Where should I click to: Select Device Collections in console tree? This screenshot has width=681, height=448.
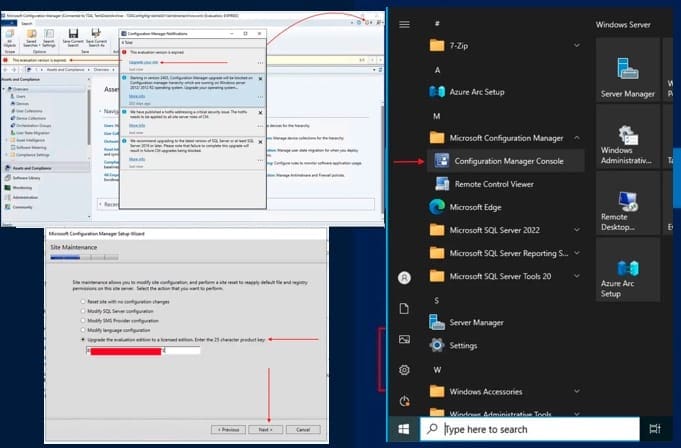(28, 118)
